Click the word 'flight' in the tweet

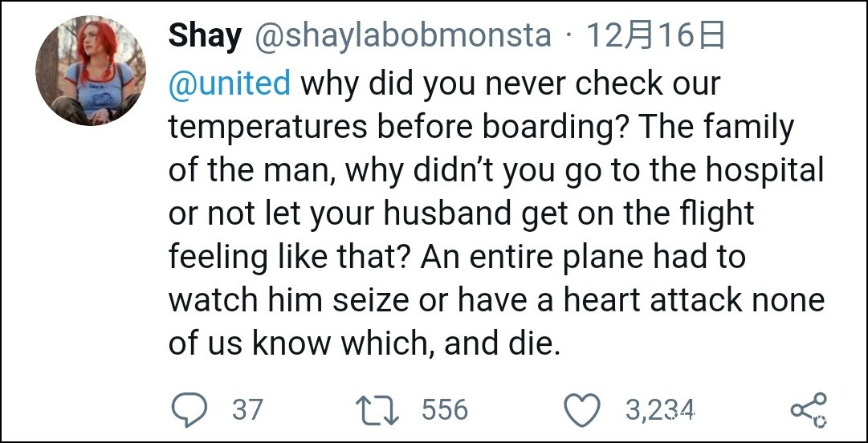pos(716,214)
